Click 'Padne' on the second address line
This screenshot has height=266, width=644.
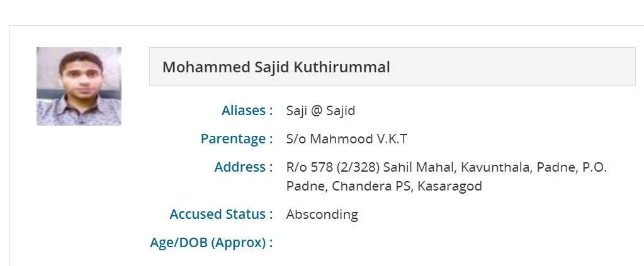pos(305,186)
